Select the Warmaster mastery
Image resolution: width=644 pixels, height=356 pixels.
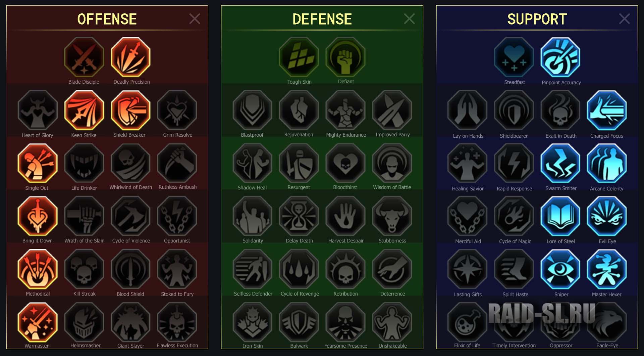point(38,322)
